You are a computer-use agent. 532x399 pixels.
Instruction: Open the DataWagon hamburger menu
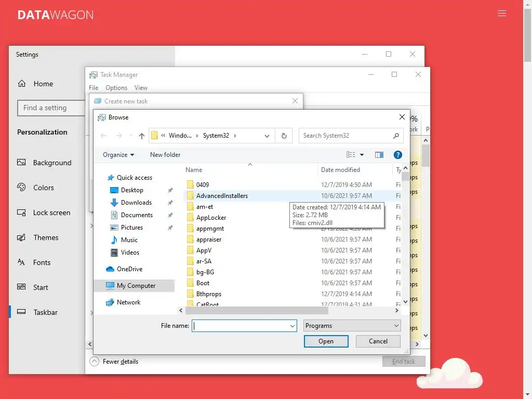(x=501, y=14)
